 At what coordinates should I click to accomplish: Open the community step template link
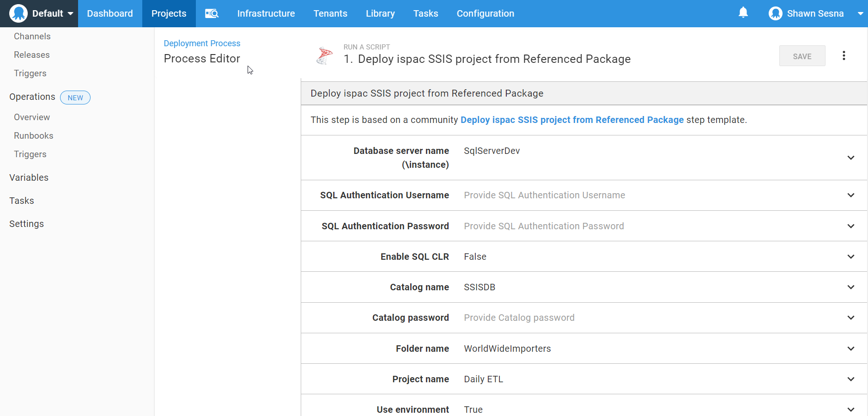[x=572, y=120]
